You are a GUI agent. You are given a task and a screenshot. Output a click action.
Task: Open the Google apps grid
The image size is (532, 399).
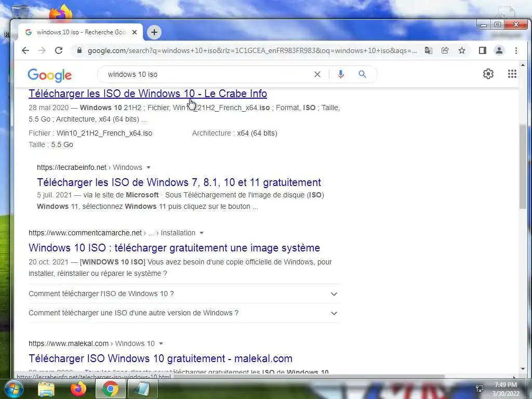tap(512, 74)
